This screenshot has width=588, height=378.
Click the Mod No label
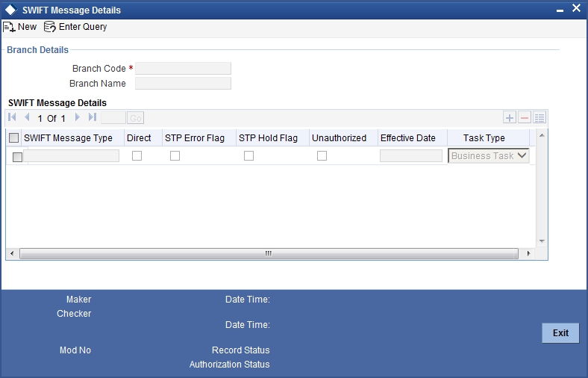(x=75, y=350)
